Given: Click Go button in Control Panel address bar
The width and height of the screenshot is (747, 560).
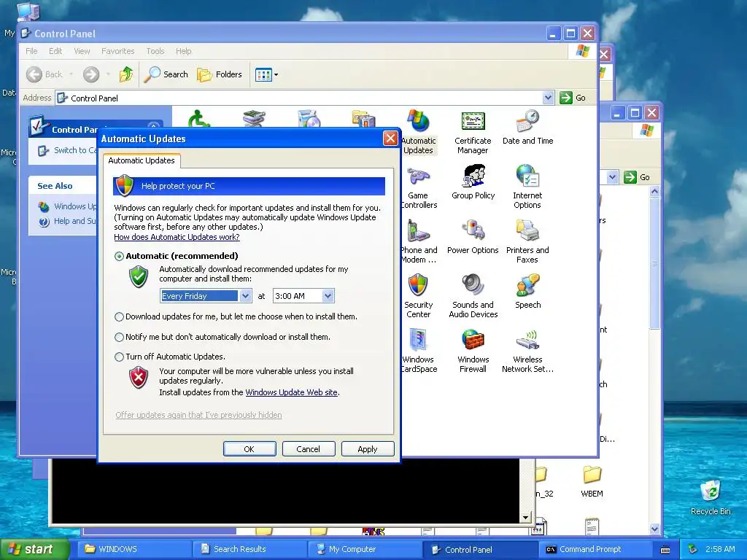Looking at the screenshot, I should pos(573,98).
